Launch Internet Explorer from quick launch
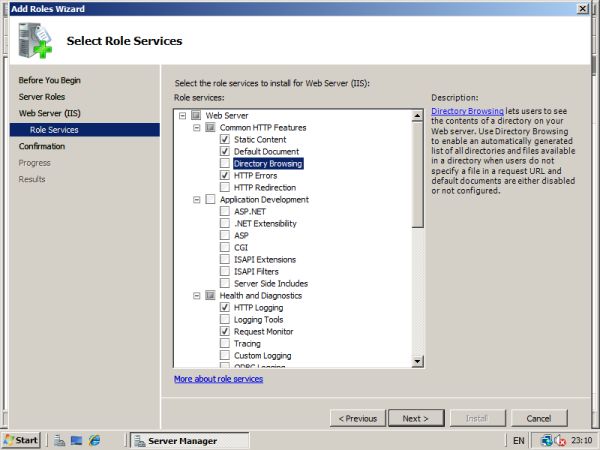 94,440
